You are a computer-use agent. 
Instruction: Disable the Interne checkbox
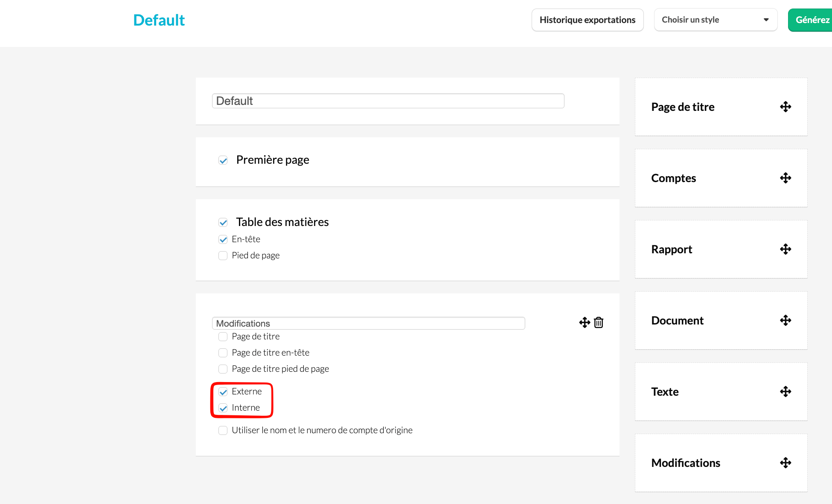pos(223,408)
